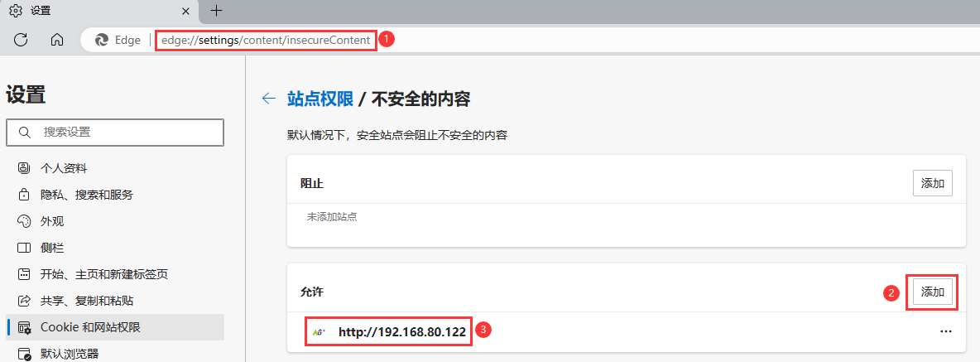Open new tab with plus icon

click(x=216, y=11)
